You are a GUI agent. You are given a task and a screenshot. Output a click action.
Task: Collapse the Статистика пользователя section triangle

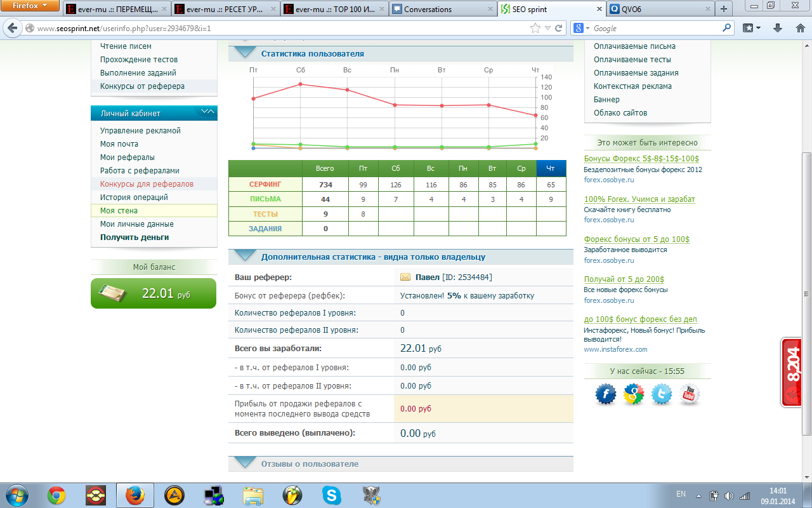pos(245,53)
